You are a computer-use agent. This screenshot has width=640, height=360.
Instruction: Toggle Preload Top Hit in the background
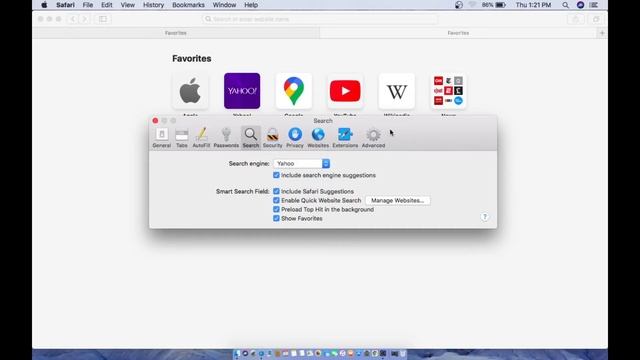tap(276, 209)
